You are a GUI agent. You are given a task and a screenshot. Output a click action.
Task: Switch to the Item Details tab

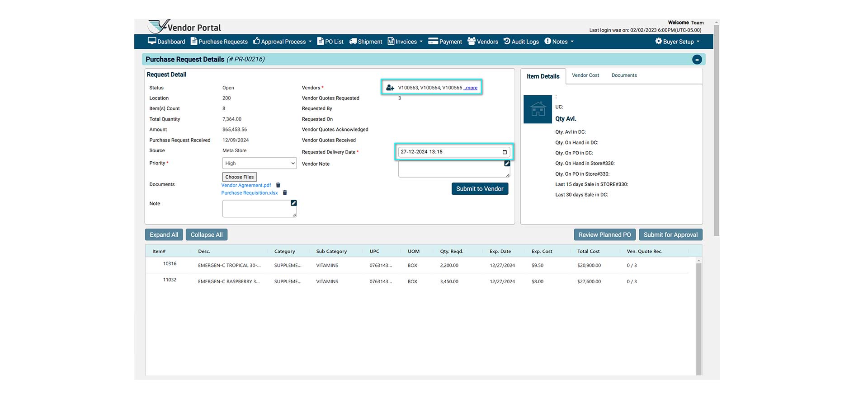pyautogui.click(x=543, y=76)
